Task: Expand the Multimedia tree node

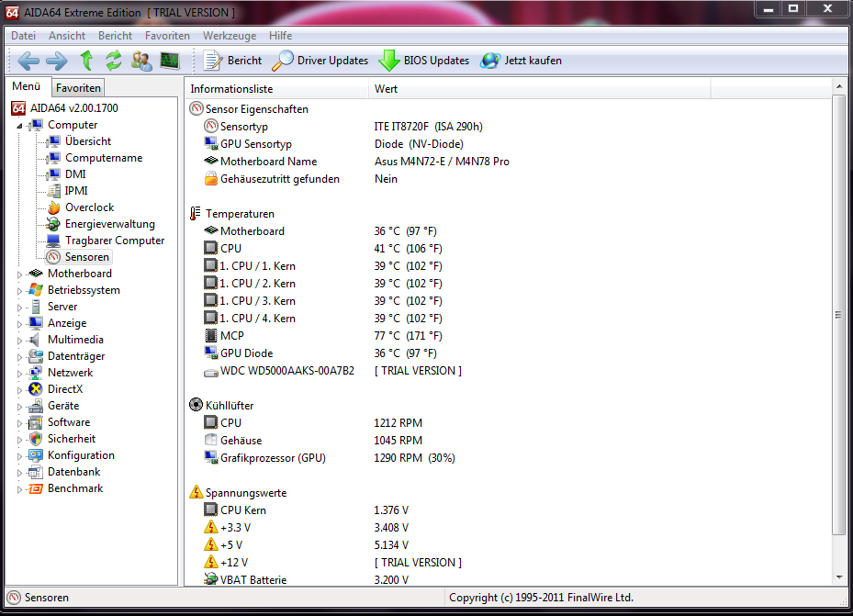Action: [19, 341]
